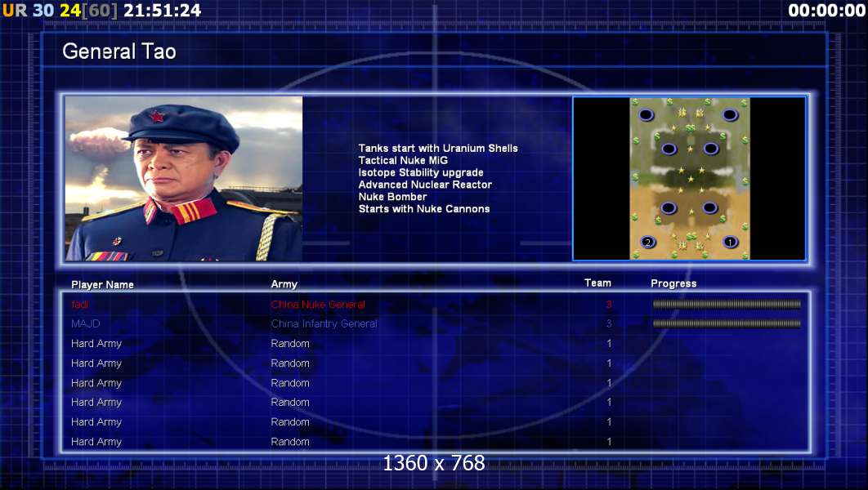
Task: Select "Isotope Stability upgrade" text
Action: (421, 172)
